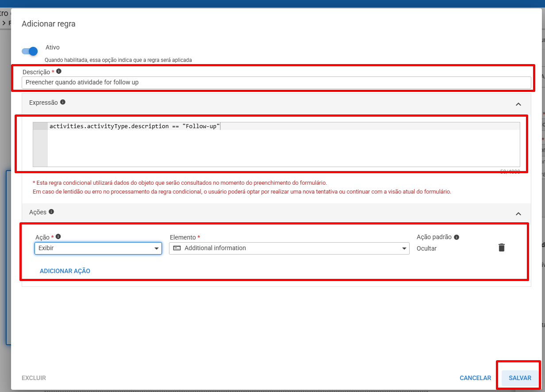Toggle the Ativo switch
545x392 pixels.
click(x=30, y=51)
